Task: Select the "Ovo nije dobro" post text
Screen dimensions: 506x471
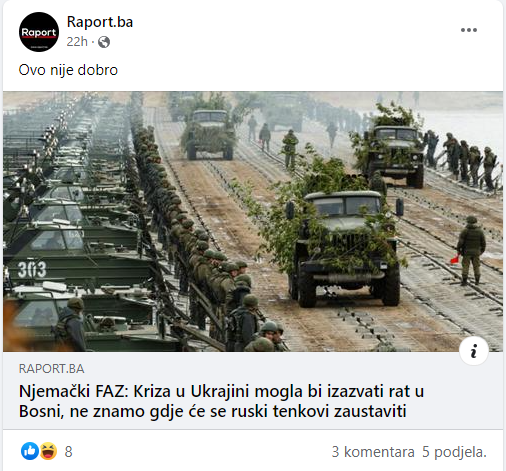Action: [68, 70]
